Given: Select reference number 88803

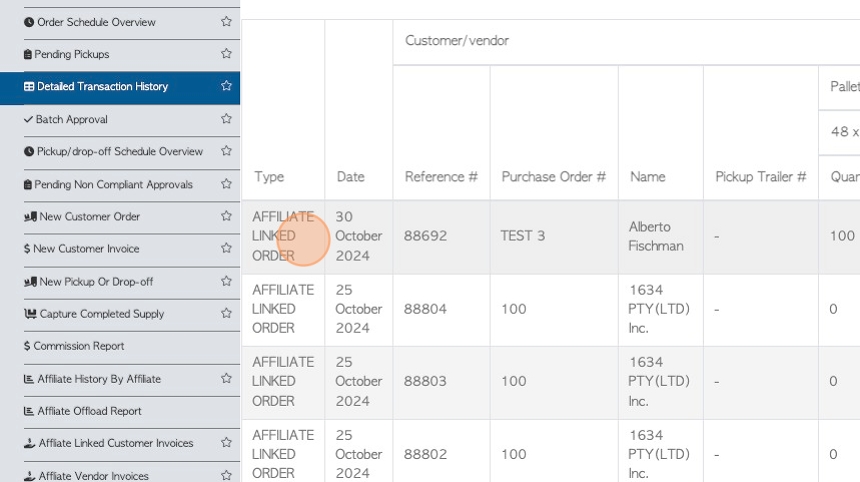Looking at the screenshot, I should pos(425,381).
